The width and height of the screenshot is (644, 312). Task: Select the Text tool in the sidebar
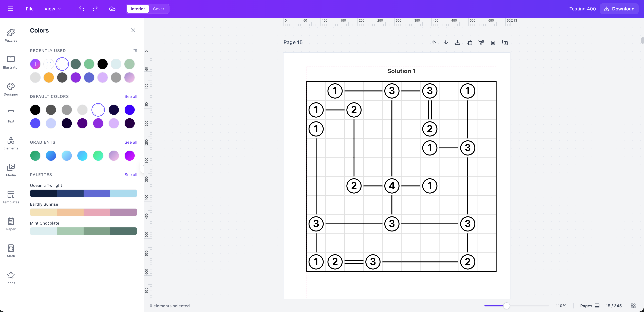(11, 116)
